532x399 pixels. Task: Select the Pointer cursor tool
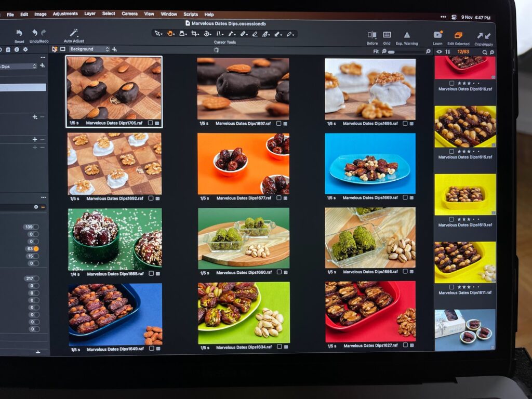[157, 33]
